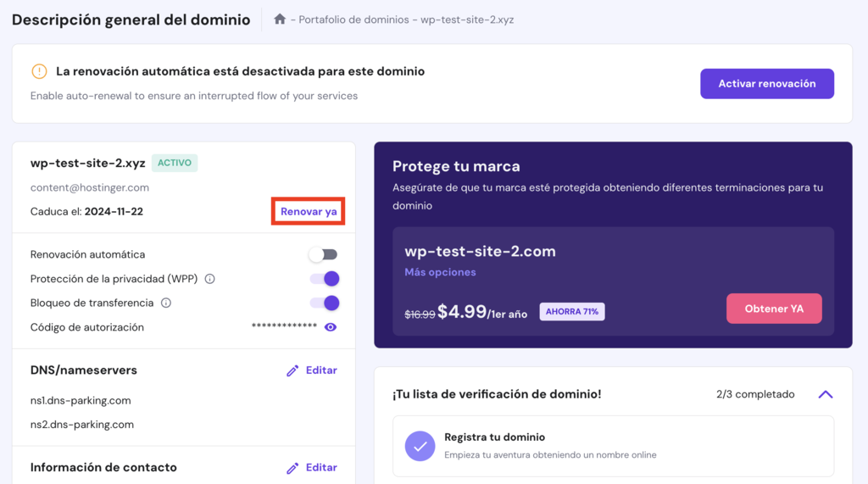Click the pencil icon for DNS/nameservers
868x484 pixels.
292,370
